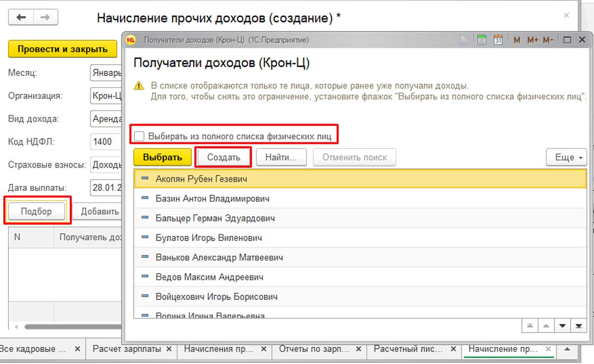Open the calendar icon in title bar
The image size is (594, 364).
[498, 40]
